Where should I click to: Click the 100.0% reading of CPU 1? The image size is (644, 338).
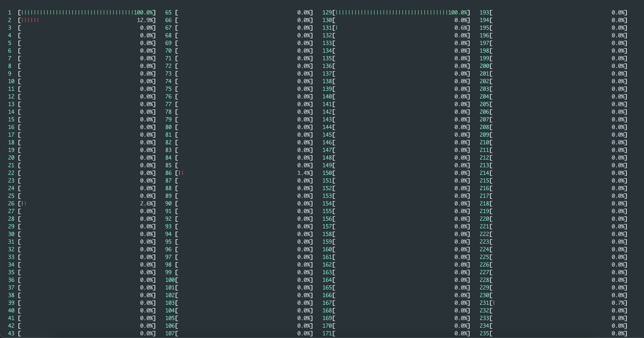tap(144, 12)
